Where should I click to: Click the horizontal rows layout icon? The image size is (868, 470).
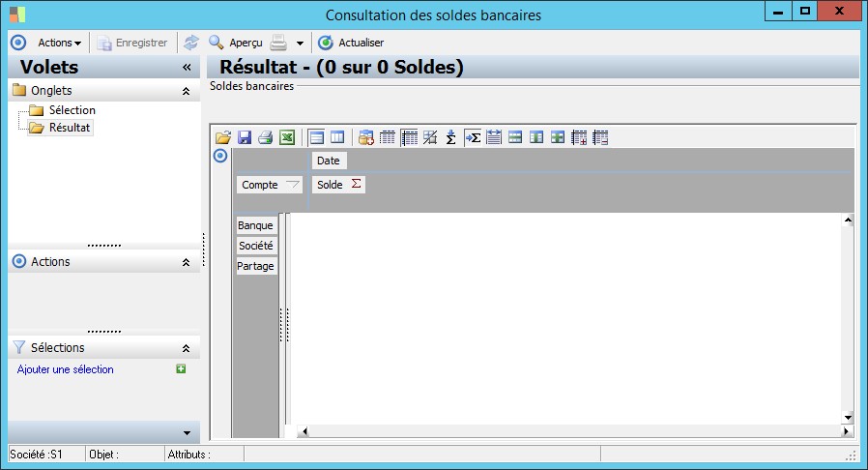click(x=316, y=137)
